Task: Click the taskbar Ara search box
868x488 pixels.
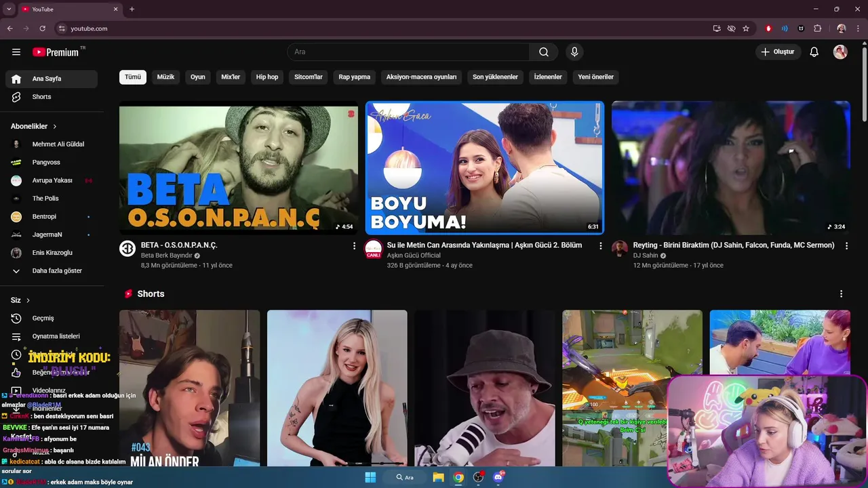Action: 405,477
